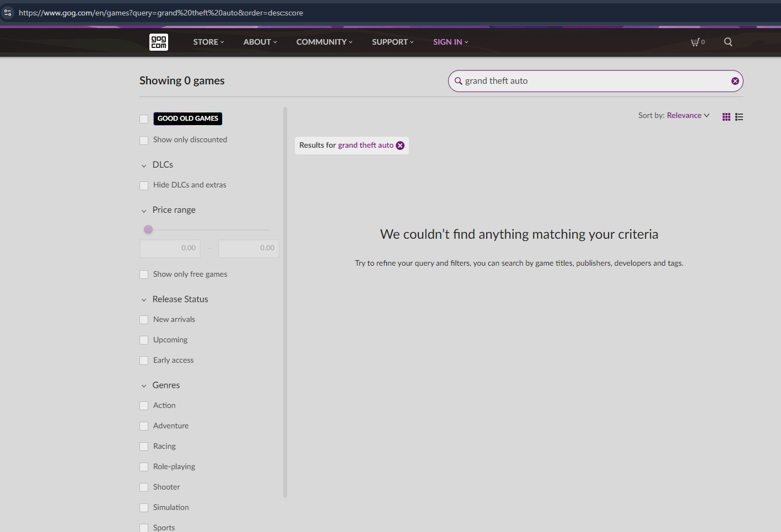Open the SIGN IN menu

[x=450, y=42]
